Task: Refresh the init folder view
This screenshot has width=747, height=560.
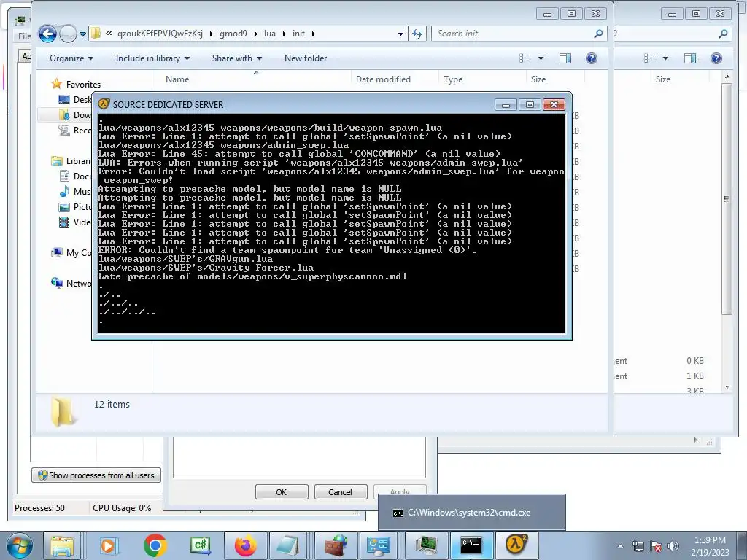Action: (x=417, y=34)
